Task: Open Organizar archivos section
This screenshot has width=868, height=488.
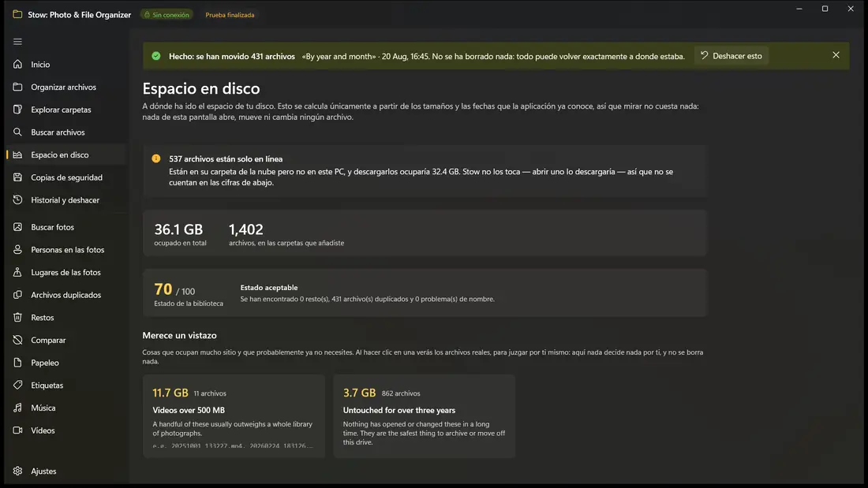Action: [x=66, y=87]
